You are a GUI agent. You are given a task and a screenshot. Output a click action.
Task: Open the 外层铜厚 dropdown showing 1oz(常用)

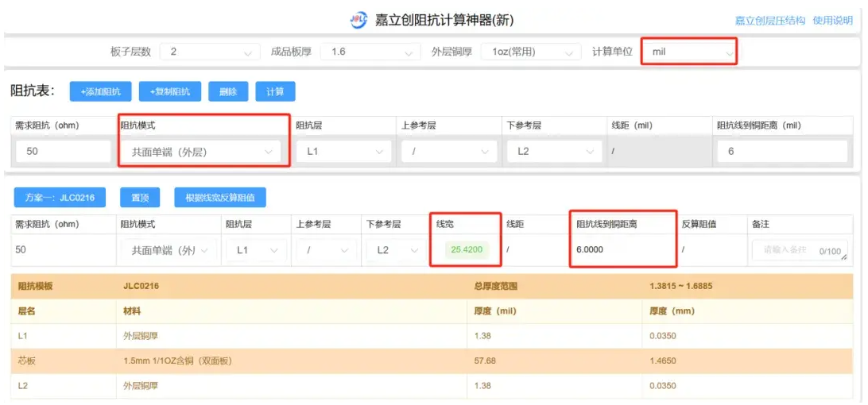click(x=531, y=52)
